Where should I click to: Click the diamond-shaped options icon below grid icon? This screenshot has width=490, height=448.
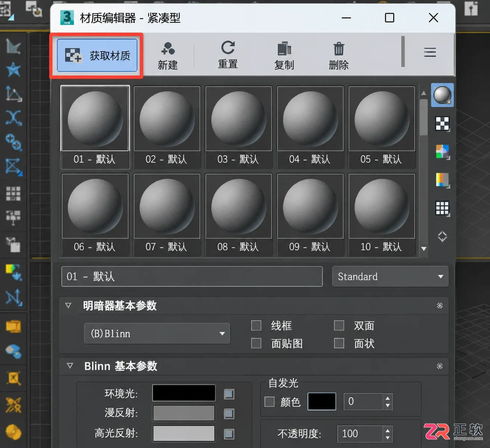click(x=442, y=237)
